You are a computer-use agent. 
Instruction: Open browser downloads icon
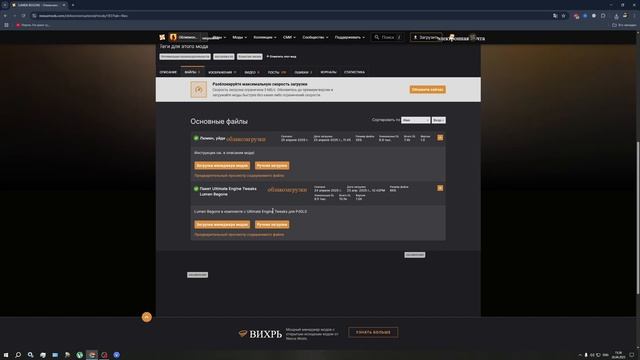click(616, 16)
